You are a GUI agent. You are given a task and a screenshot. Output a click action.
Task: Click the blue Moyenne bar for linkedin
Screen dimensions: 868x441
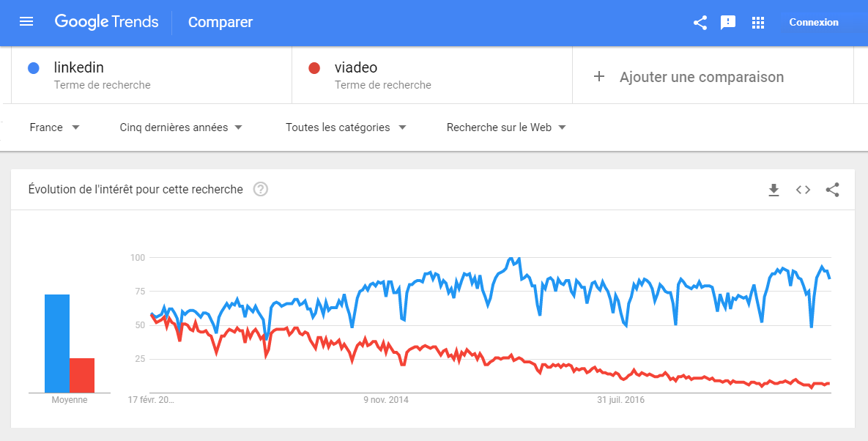pos(57,344)
